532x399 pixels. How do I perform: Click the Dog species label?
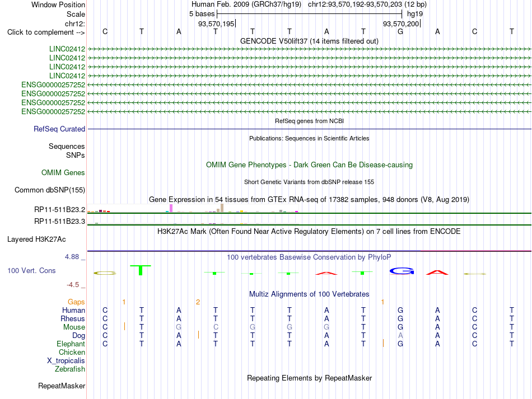pos(79,336)
